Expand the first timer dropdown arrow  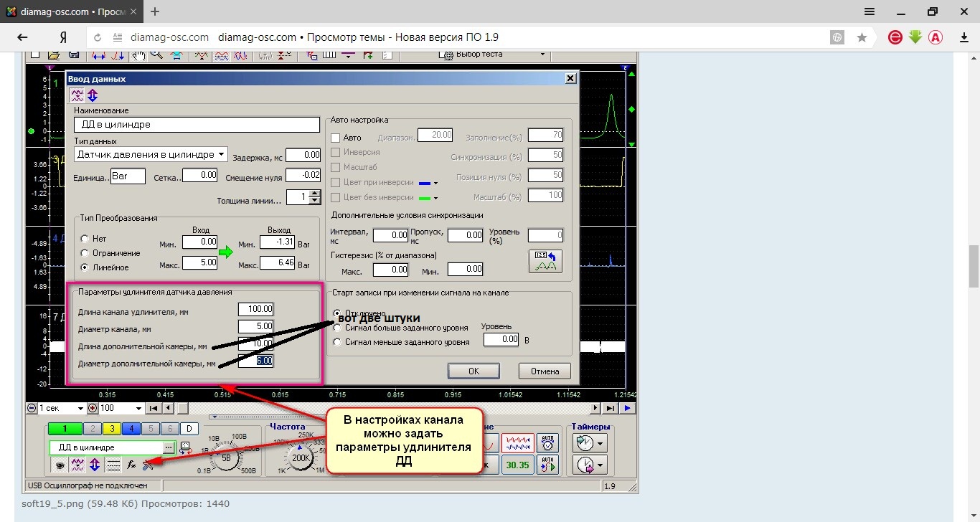[x=600, y=442]
